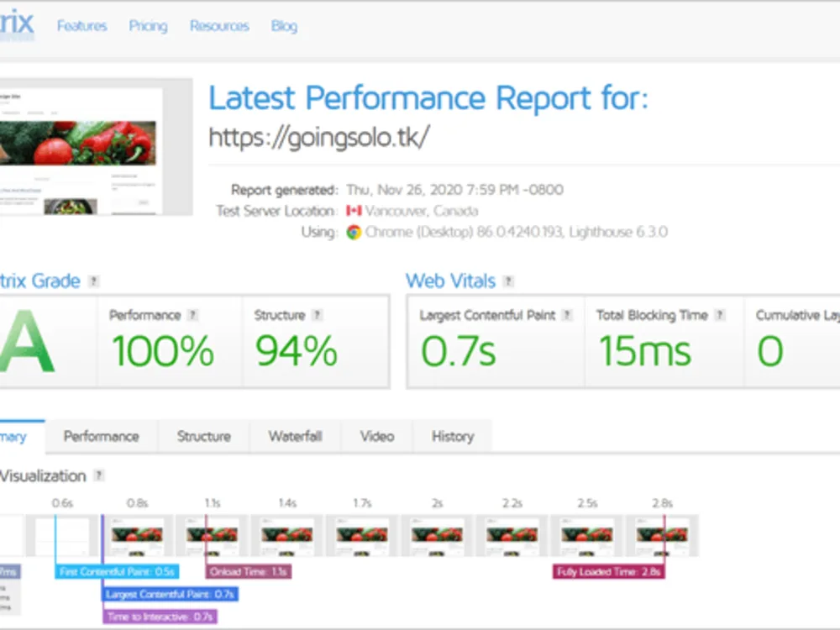Select the Summary tab
The image size is (840, 630).
[x=22, y=437]
